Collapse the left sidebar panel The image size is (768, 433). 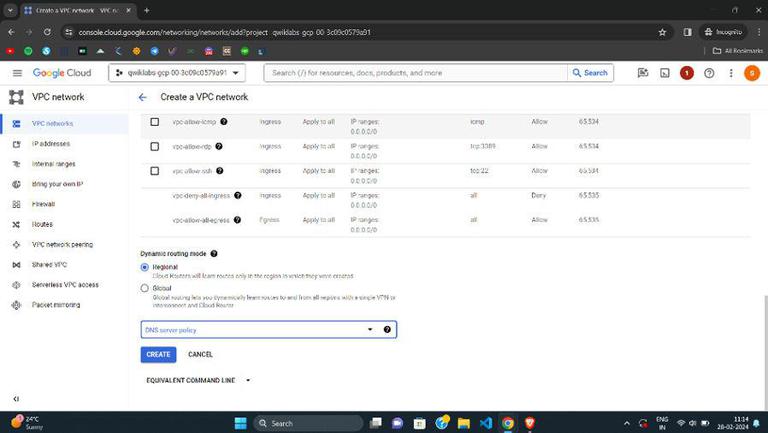(16, 399)
